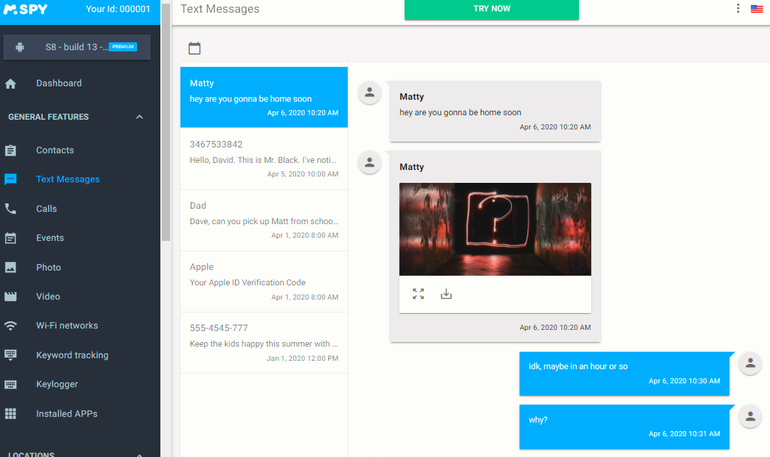Click the Installed APPs grid icon
Image resolution: width=770 pixels, height=457 pixels.
coord(10,413)
